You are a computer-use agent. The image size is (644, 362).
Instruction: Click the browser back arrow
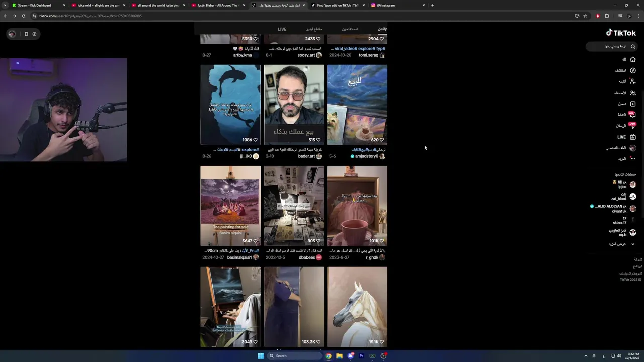pos(6,16)
